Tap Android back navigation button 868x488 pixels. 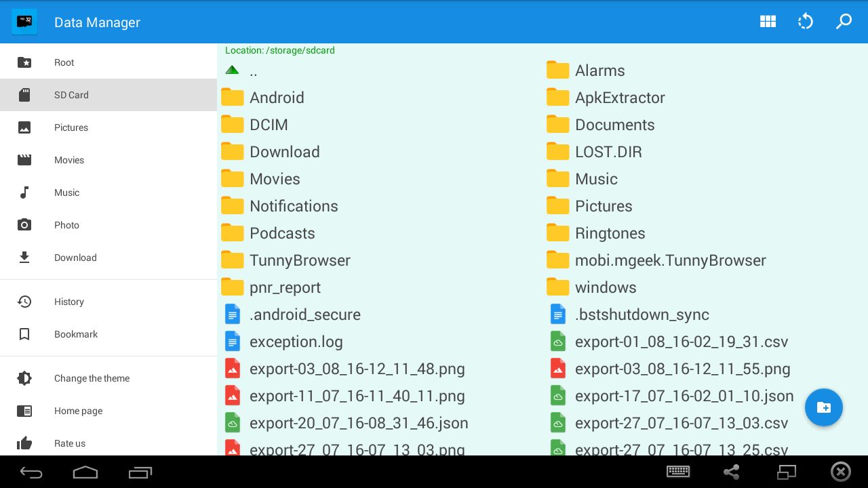click(31, 472)
